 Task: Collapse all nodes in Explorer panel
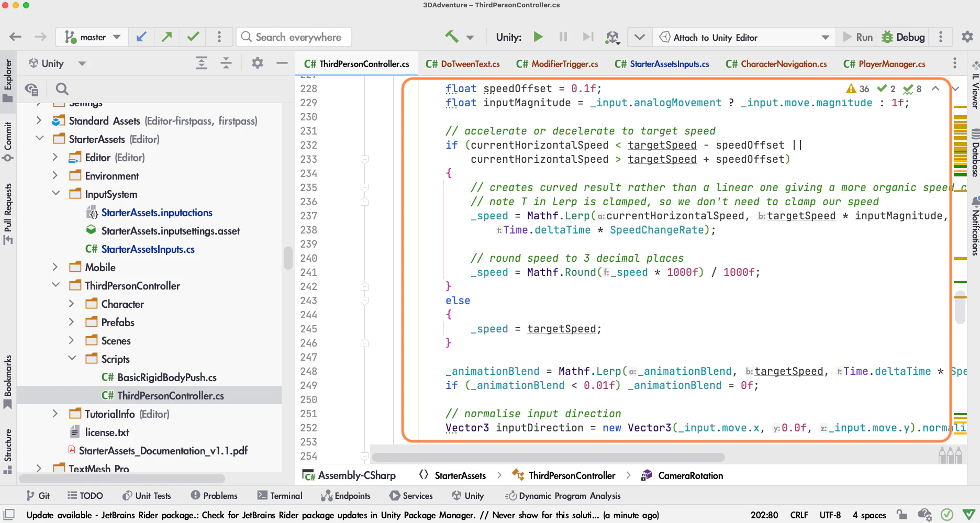pyautogui.click(x=226, y=63)
